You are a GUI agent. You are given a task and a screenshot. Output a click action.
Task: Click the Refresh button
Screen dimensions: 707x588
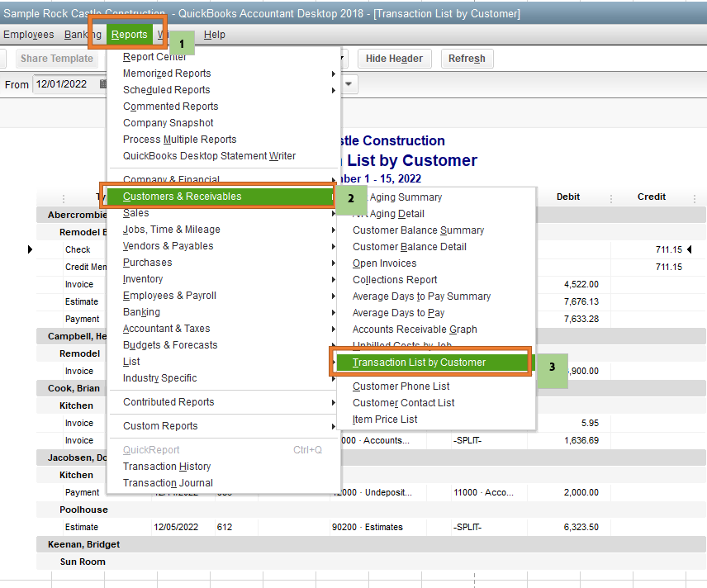click(467, 59)
